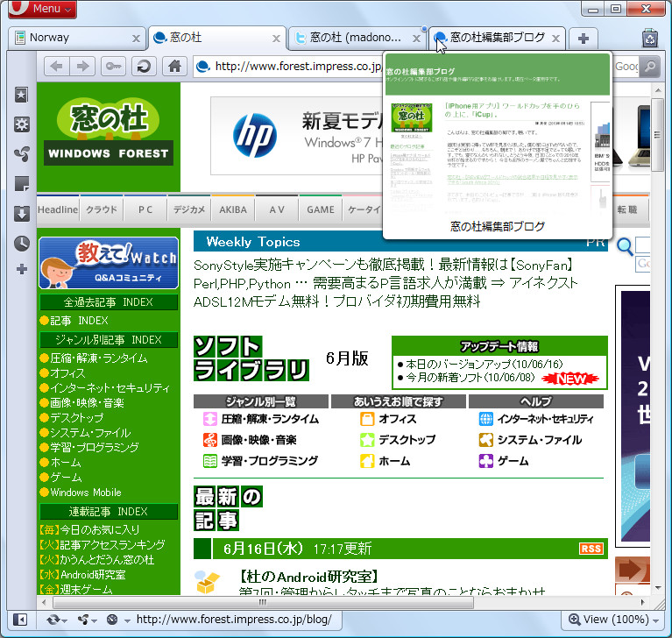Switch to the 窓の杜編集部ブログ tab
672x638 pixels.
[x=497, y=38]
